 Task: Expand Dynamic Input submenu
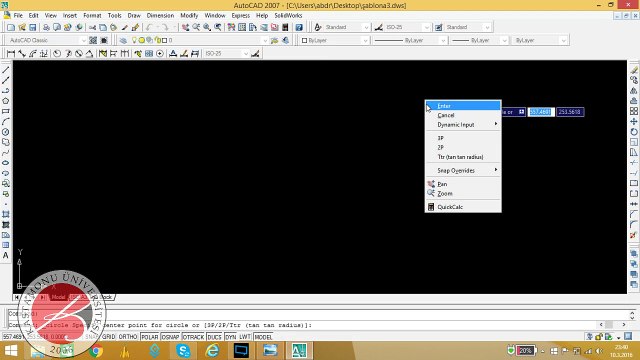(x=463, y=125)
